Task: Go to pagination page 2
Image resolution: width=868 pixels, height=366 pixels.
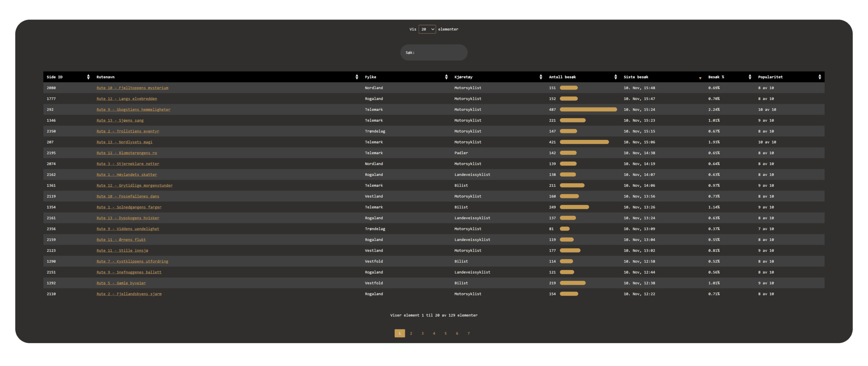Action: (411, 333)
